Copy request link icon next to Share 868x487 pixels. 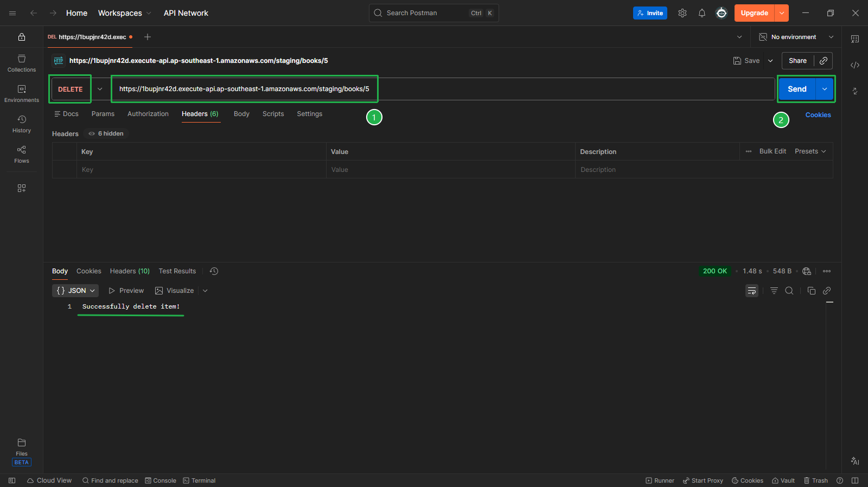pyautogui.click(x=824, y=61)
